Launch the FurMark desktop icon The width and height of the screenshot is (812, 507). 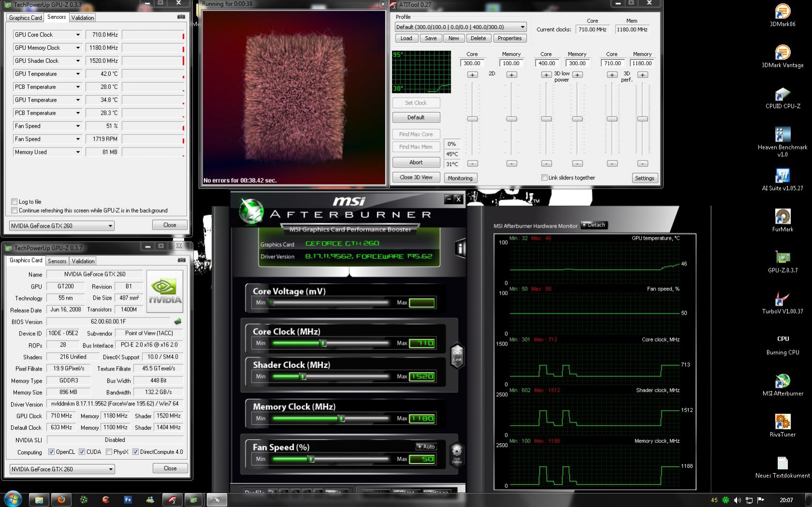782,220
